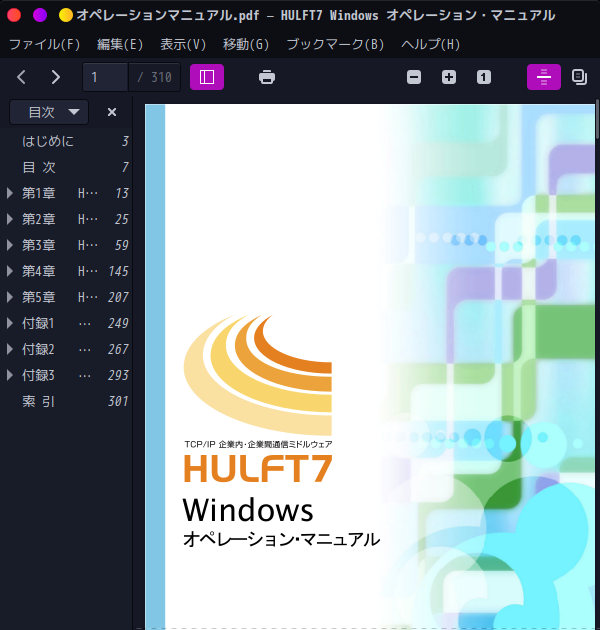The height and width of the screenshot is (630, 600).
Task: Expand the 第1章 tree entry
Action: [x=10, y=193]
